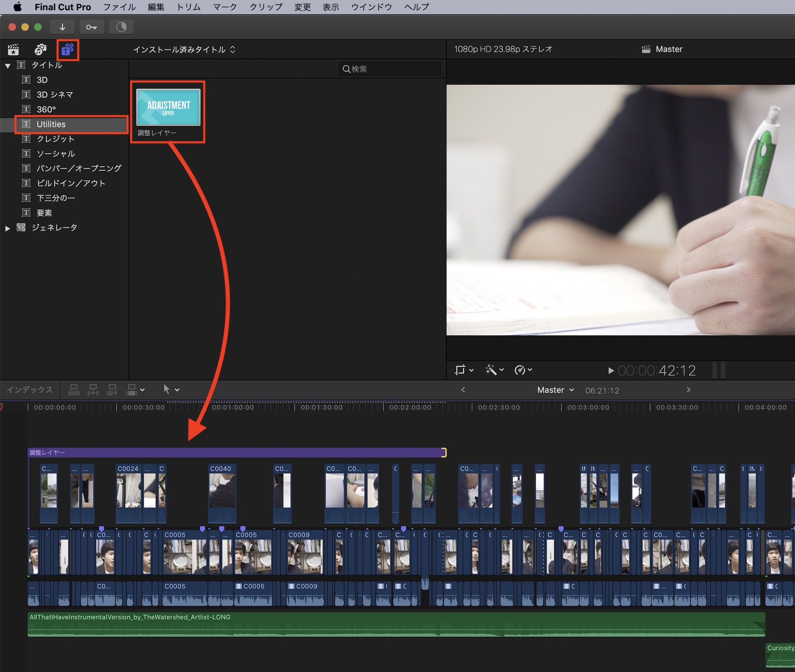
Task: Open the インストール済みタイトル popup menu
Action: (x=184, y=50)
